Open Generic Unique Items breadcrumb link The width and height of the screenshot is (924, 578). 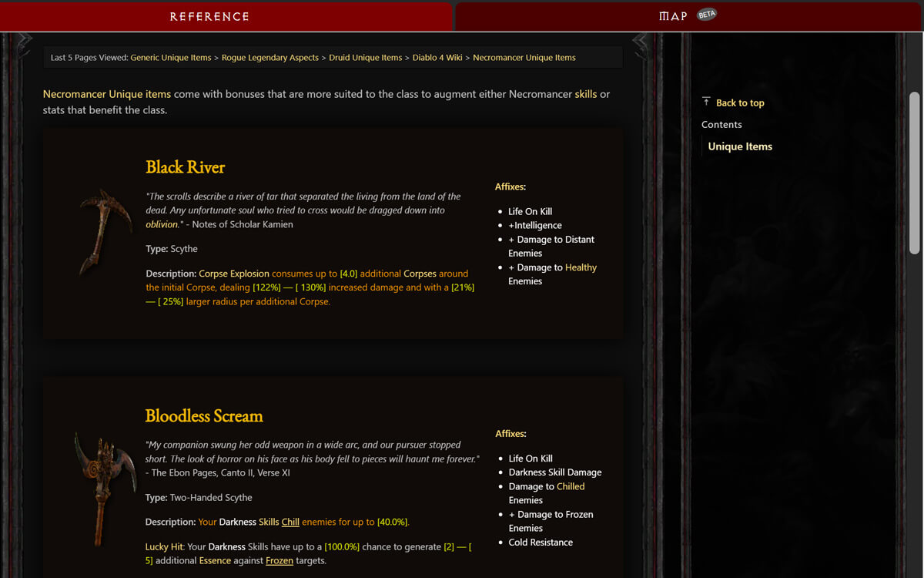171,58
